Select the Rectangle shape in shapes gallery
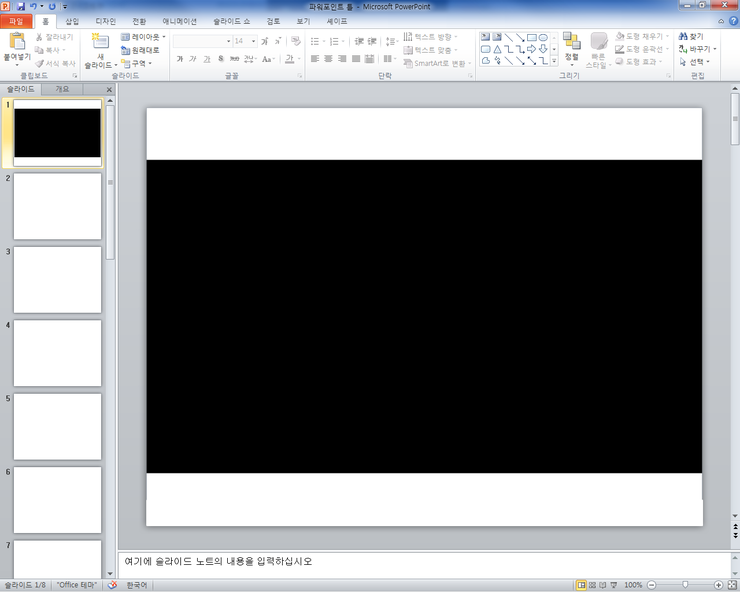 [x=532, y=37]
